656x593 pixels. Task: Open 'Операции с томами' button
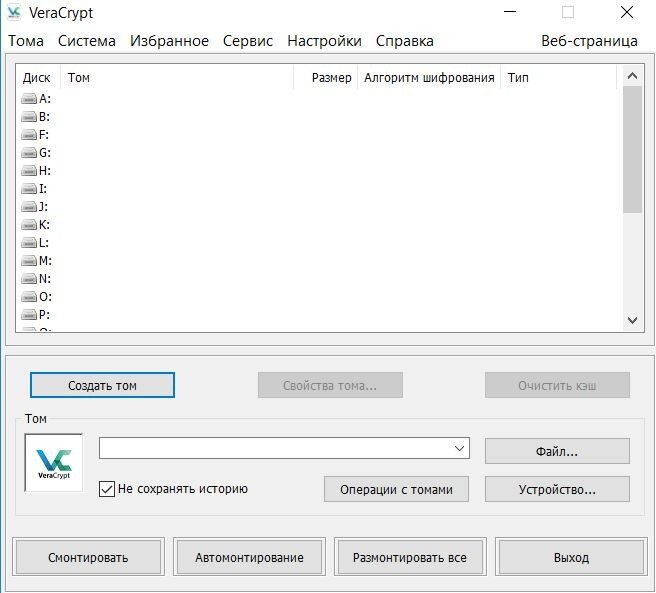point(396,489)
